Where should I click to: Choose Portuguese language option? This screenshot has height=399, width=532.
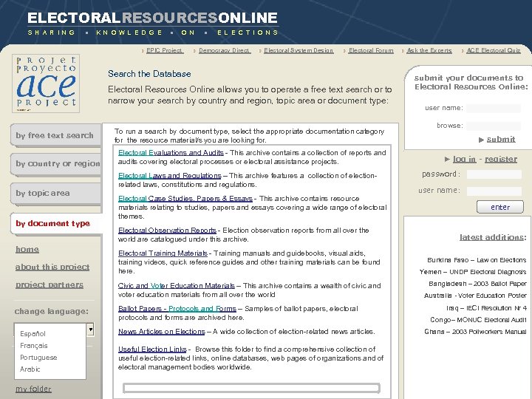pos(38,358)
